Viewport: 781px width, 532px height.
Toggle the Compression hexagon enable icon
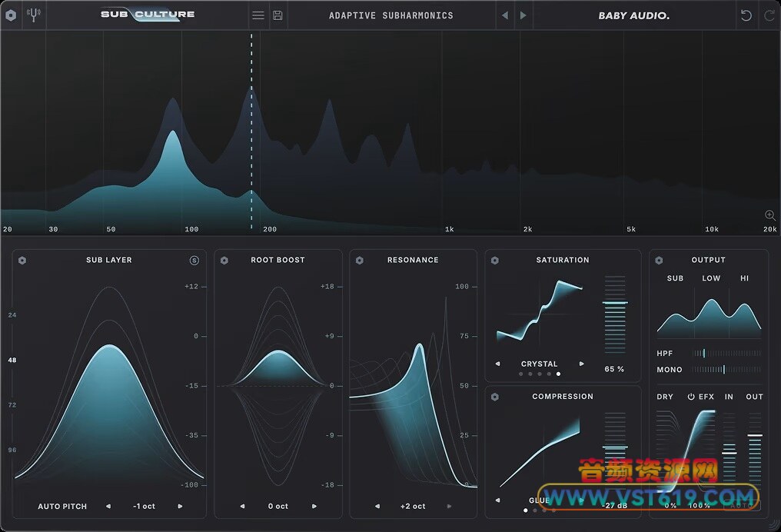tap(495, 397)
